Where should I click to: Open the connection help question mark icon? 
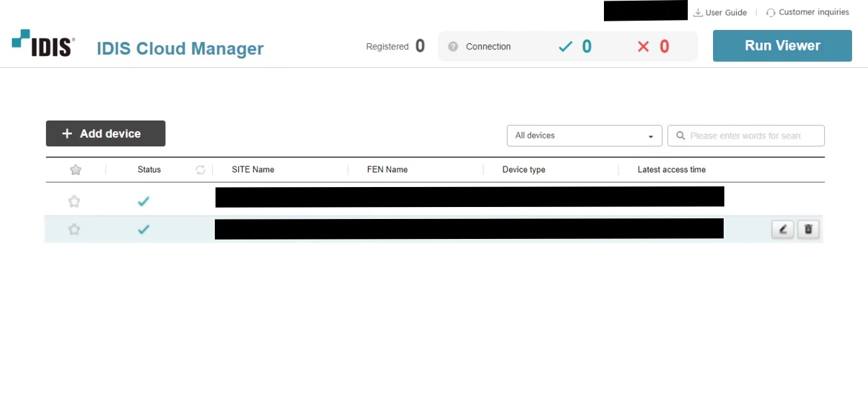453,47
